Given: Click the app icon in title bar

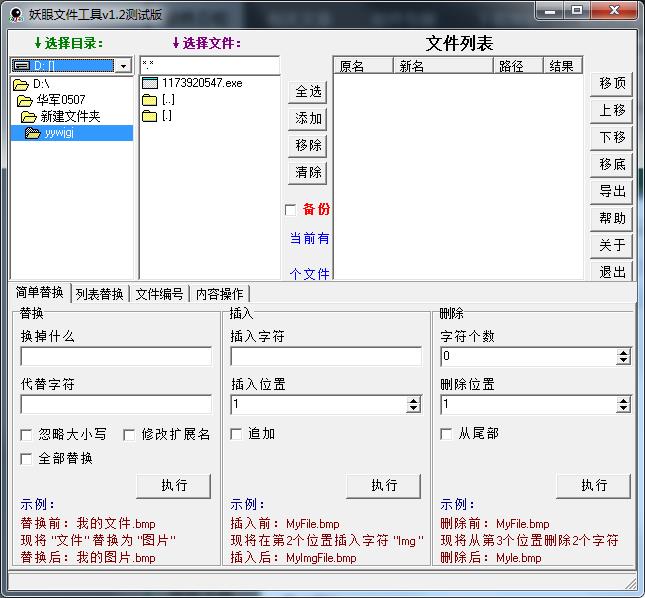Looking at the screenshot, I should click(16, 15).
